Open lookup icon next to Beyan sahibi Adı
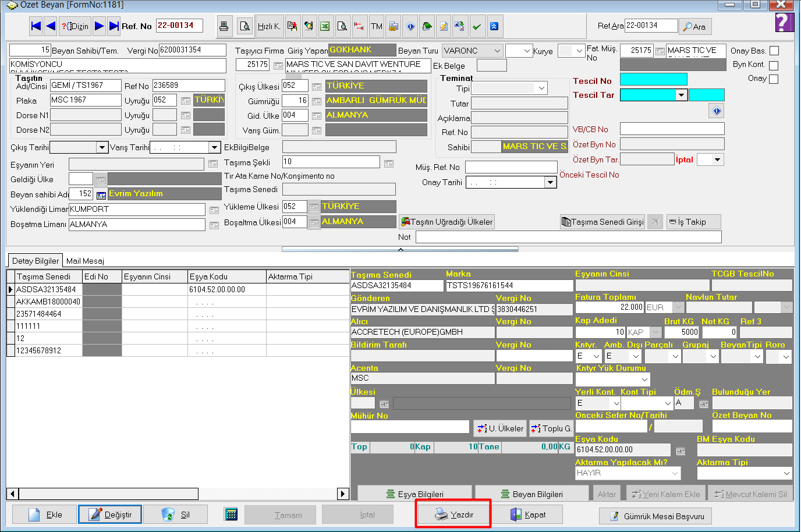 101,195
